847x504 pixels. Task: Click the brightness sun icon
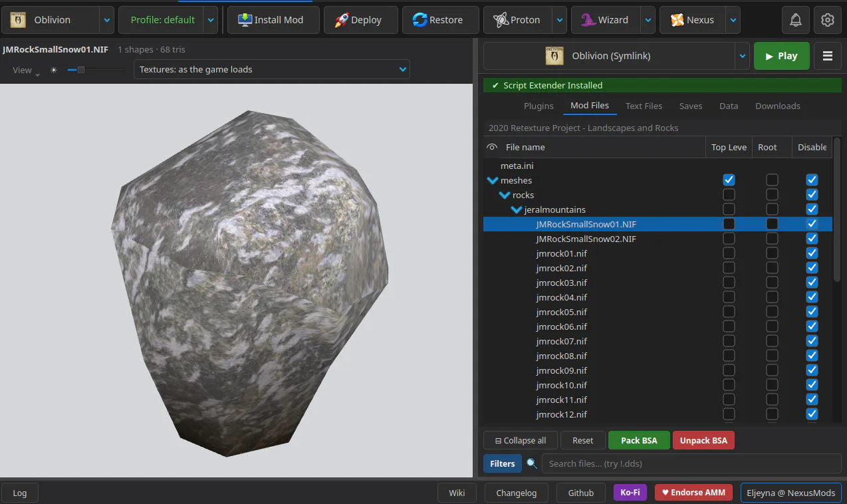pyautogui.click(x=54, y=70)
